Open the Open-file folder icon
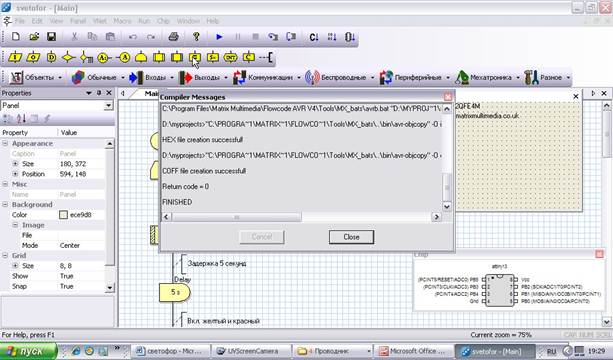613x360 pixels. (x=34, y=37)
